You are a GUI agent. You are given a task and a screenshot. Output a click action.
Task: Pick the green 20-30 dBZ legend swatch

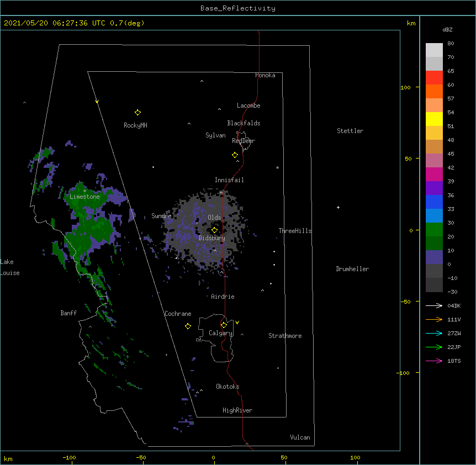[x=434, y=230]
